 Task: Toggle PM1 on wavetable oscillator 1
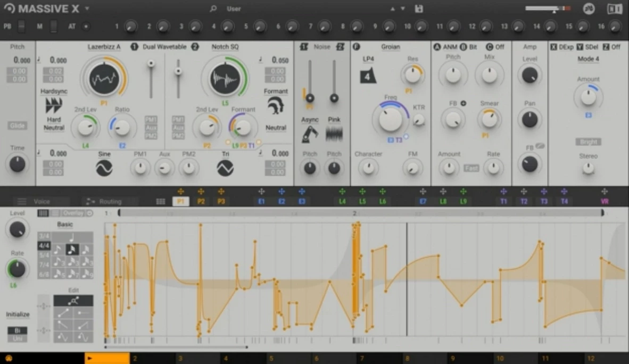(151, 120)
